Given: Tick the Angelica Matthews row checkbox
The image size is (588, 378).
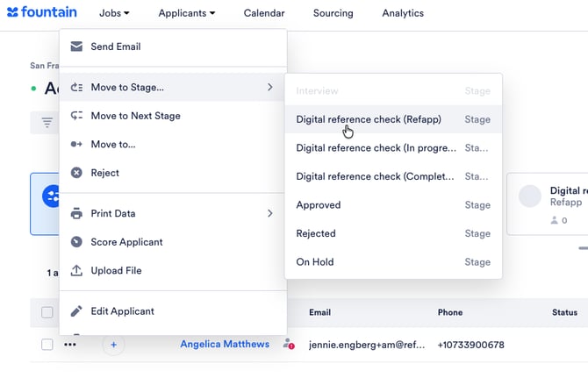Looking at the screenshot, I should (47, 345).
